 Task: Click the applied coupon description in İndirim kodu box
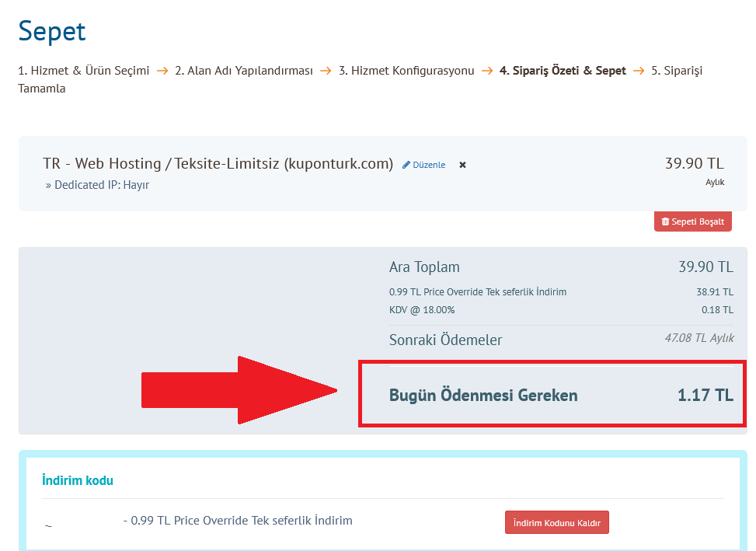(x=238, y=521)
